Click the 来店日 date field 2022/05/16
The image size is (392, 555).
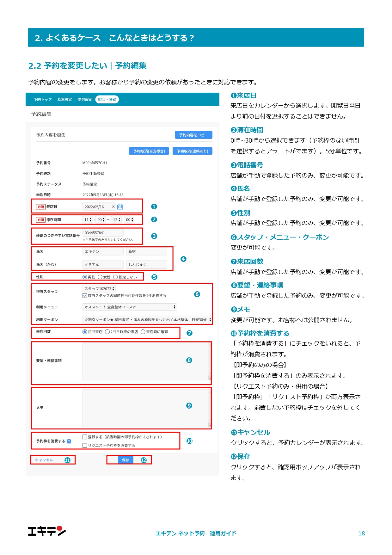pos(99,207)
